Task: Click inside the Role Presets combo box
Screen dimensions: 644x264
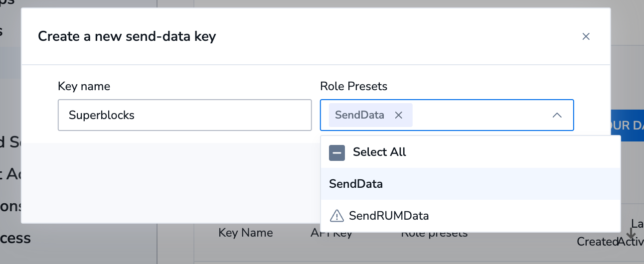Action: [479, 115]
